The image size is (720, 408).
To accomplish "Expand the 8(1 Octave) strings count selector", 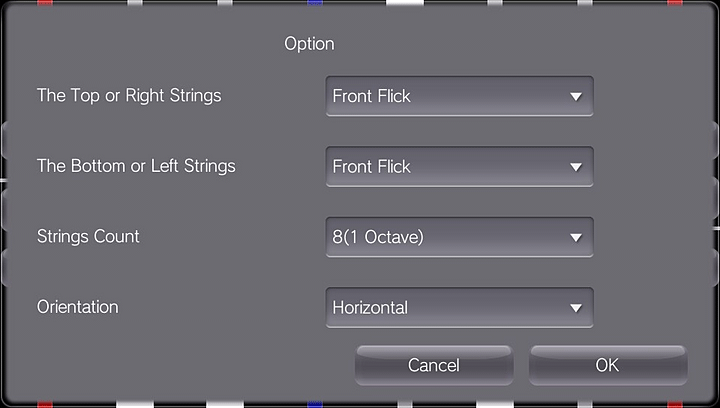I will [459, 238].
